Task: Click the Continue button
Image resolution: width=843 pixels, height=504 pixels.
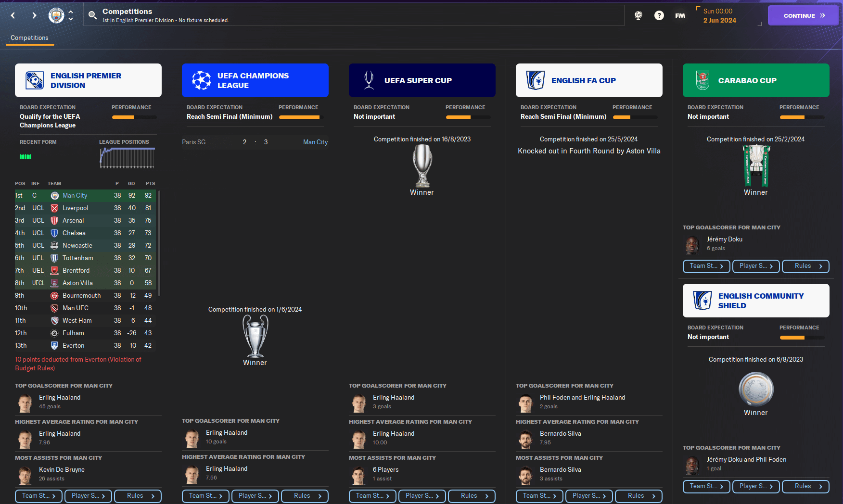Action: (x=803, y=15)
